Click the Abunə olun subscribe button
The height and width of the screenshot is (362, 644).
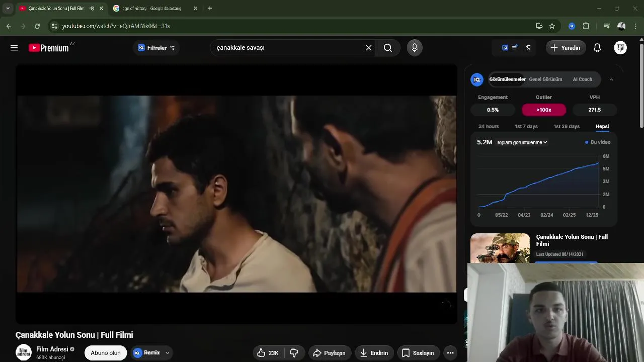[106, 353]
